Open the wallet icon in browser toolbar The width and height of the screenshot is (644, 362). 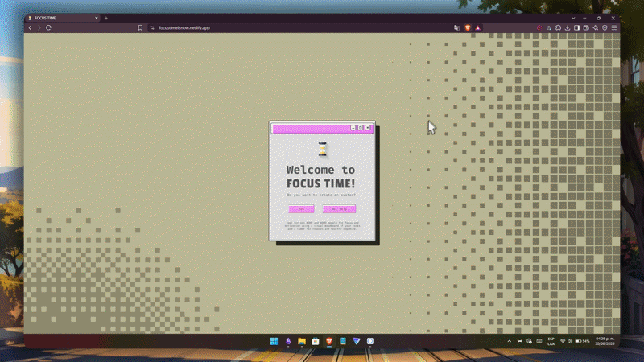(x=586, y=27)
